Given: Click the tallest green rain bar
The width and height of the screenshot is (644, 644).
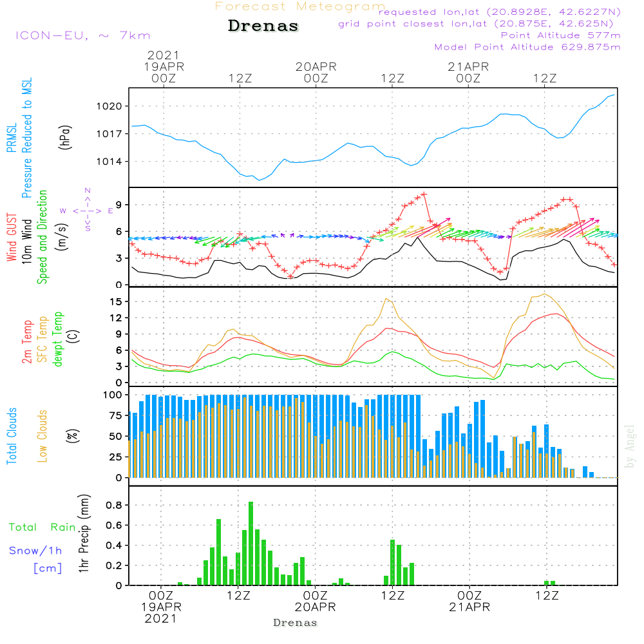Looking at the screenshot, I should coord(251,544).
